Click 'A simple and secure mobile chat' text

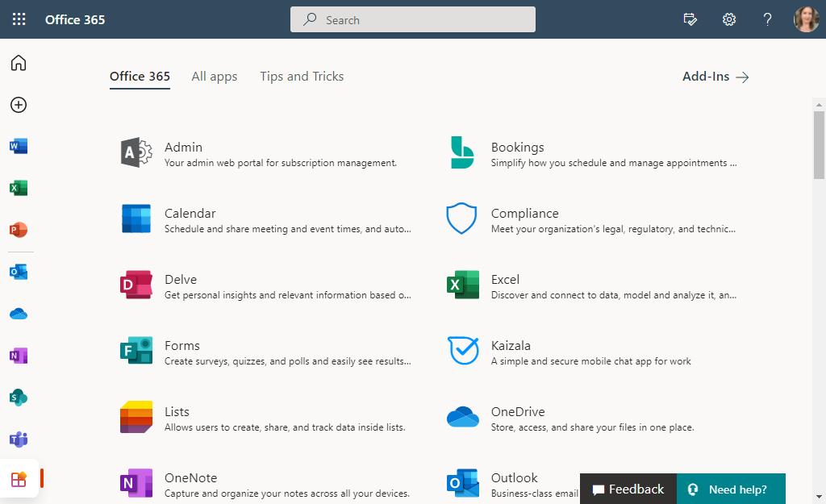point(590,360)
